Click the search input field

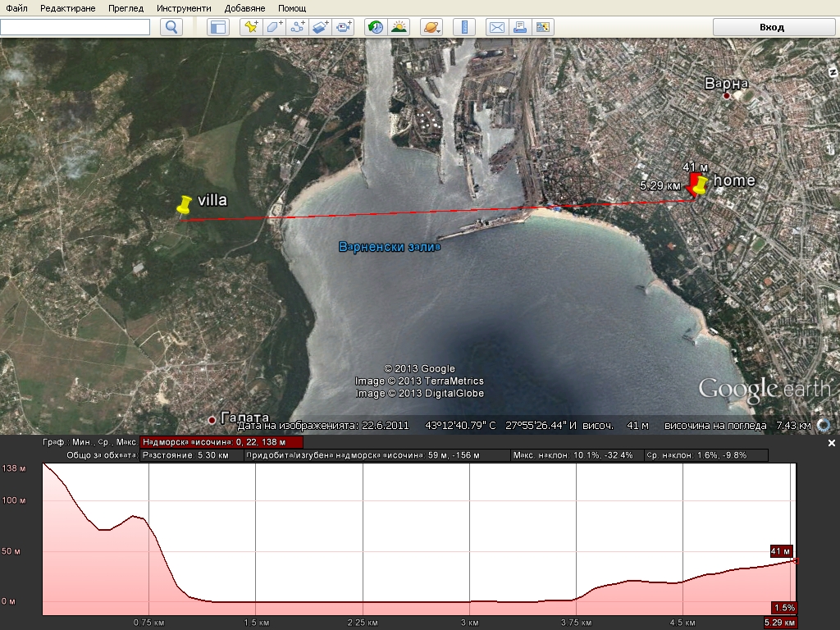coord(75,27)
